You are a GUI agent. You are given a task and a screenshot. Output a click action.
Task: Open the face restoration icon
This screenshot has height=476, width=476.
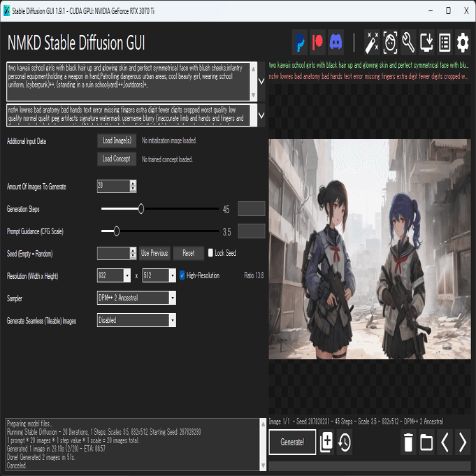pos(390,42)
